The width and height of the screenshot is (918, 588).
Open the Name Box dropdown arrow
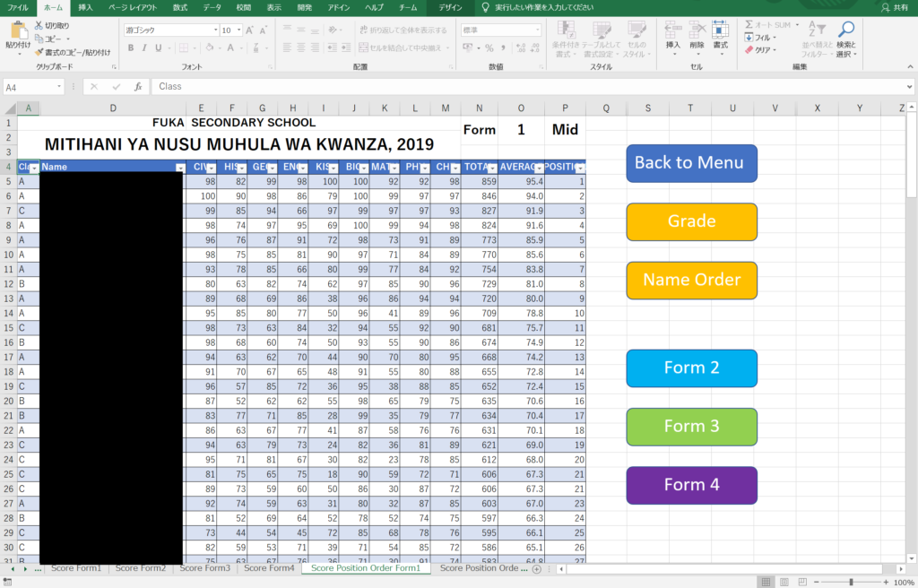[x=59, y=87]
